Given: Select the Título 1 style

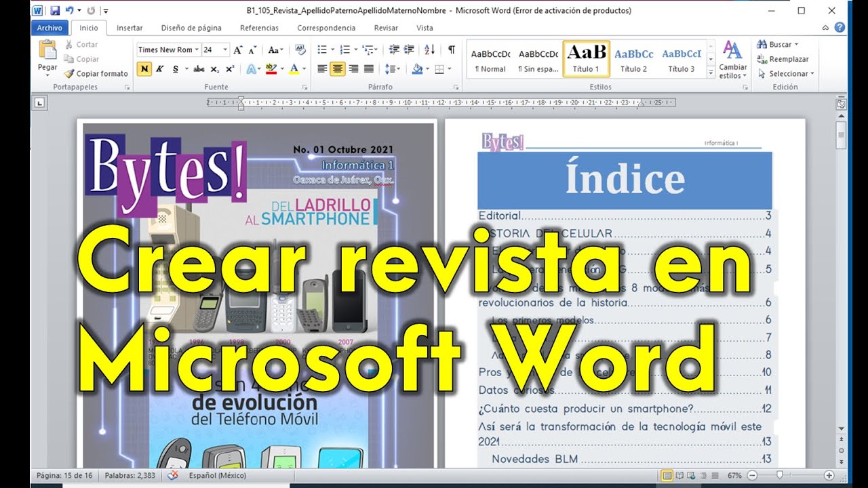Looking at the screenshot, I should 586,60.
